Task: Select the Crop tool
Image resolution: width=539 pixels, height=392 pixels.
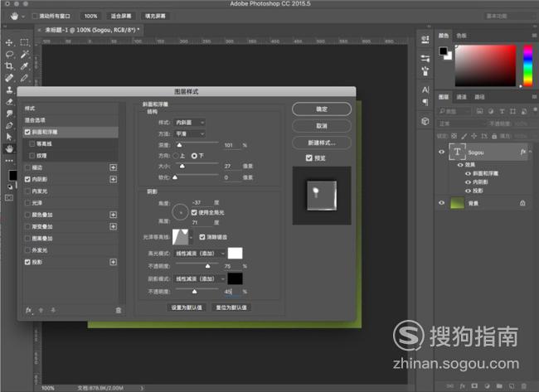Action: coord(9,66)
